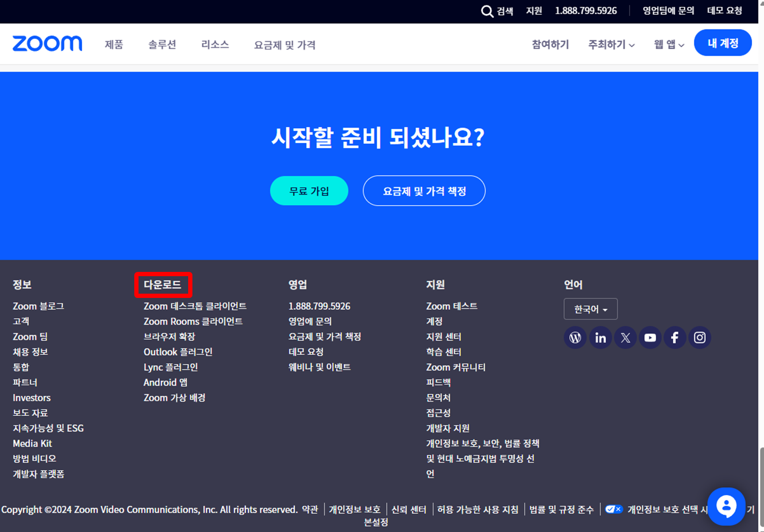
Task: Open the Zoom 팀 footer link
Action: click(30, 337)
